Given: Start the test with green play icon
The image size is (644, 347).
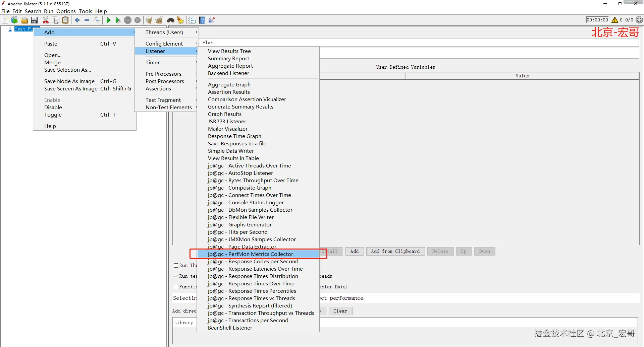Looking at the screenshot, I should pyautogui.click(x=108, y=20).
